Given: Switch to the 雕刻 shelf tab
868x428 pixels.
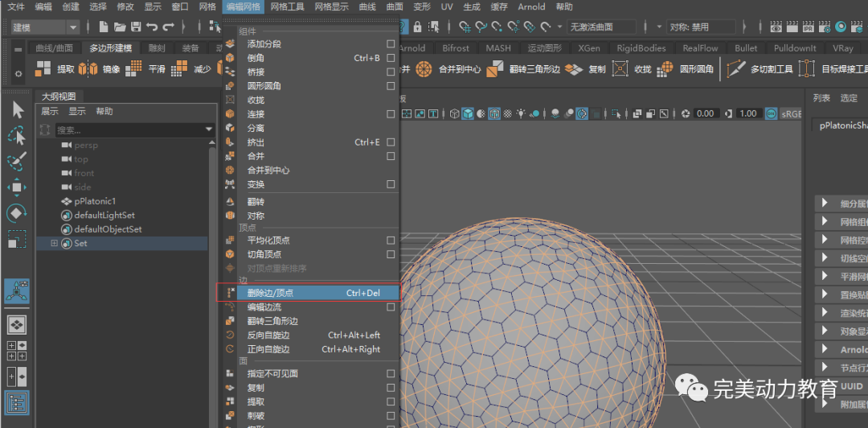Looking at the screenshot, I should pyautogui.click(x=157, y=48).
